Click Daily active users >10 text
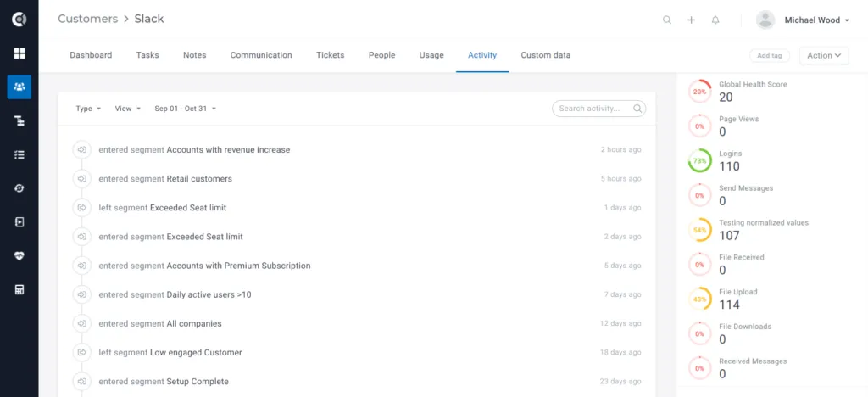The width and height of the screenshot is (868, 397). 209,294
